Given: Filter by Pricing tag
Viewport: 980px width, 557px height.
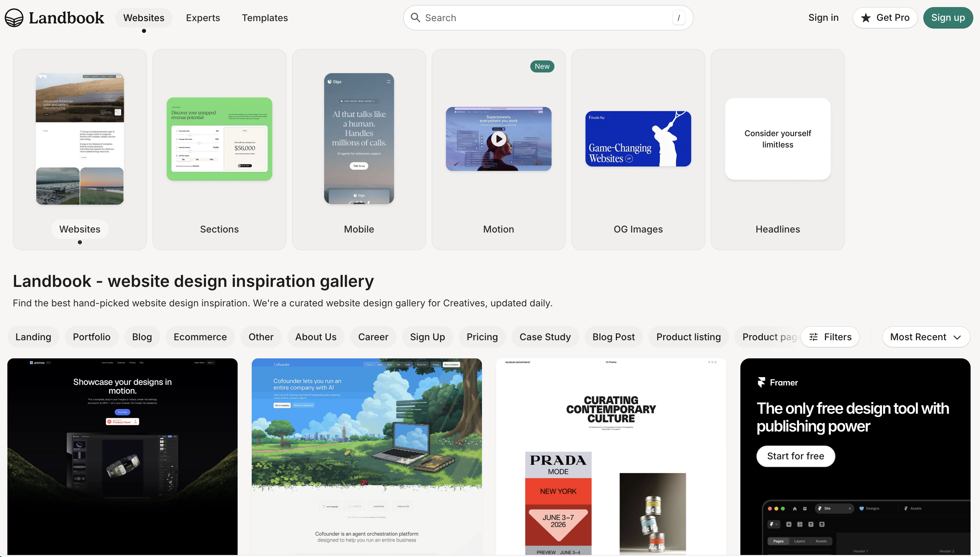Looking at the screenshot, I should (x=482, y=337).
